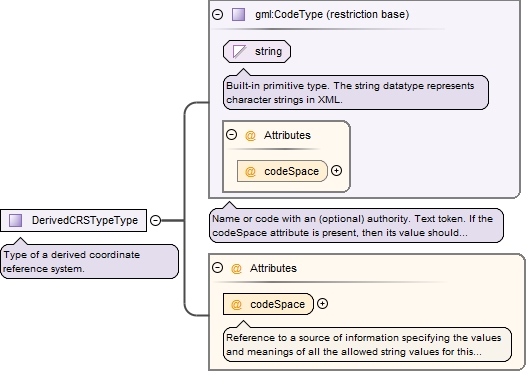
Task: Click the 'Built-in primitive type' description bubble
Action: [x=356, y=92]
